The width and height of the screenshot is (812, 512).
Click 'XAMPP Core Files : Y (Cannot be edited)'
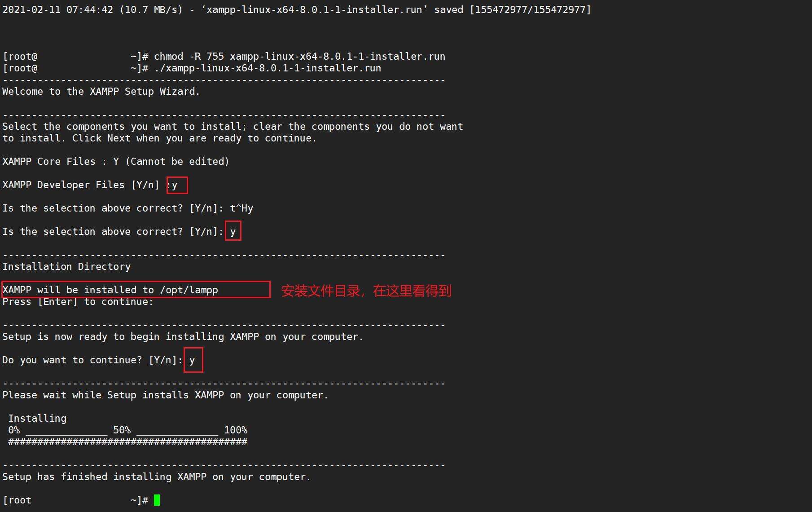tap(116, 162)
